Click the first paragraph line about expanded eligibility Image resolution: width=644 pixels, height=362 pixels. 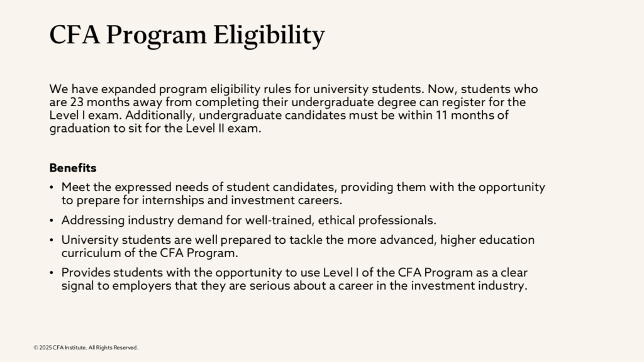pos(293,89)
